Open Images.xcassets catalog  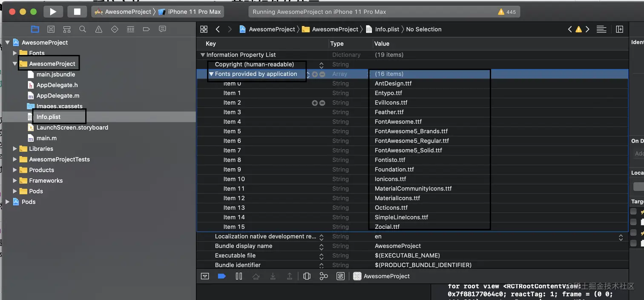60,107
